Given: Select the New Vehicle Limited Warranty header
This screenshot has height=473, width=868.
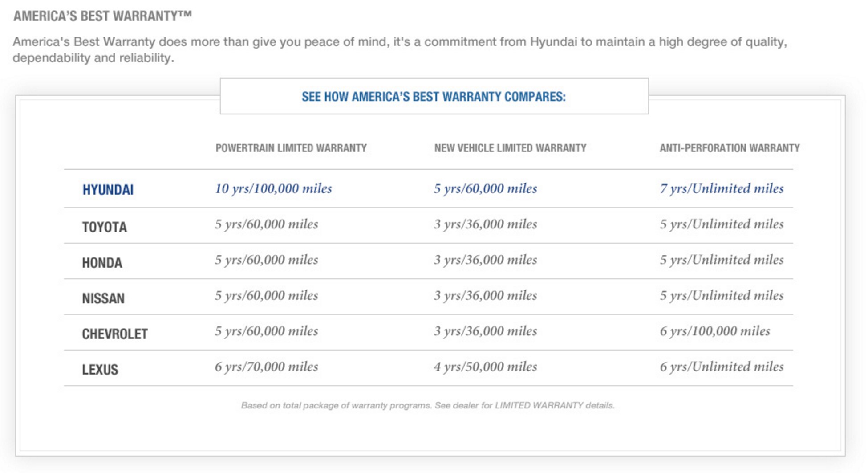Looking at the screenshot, I should (x=510, y=148).
